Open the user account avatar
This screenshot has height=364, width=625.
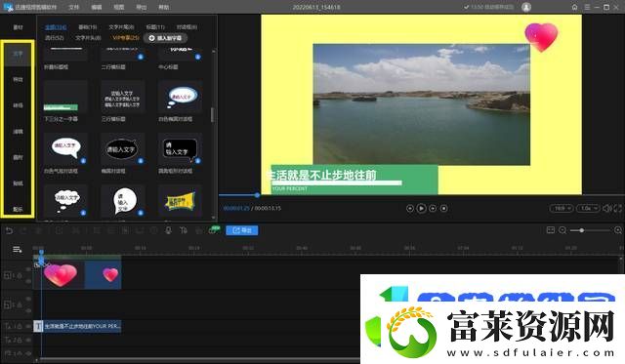click(526, 7)
